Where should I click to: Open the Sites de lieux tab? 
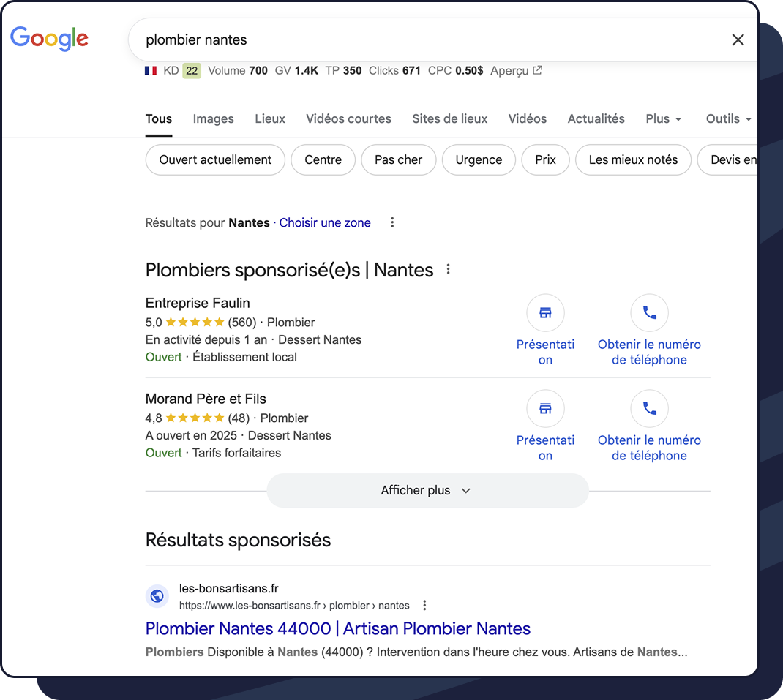tap(449, 118)
